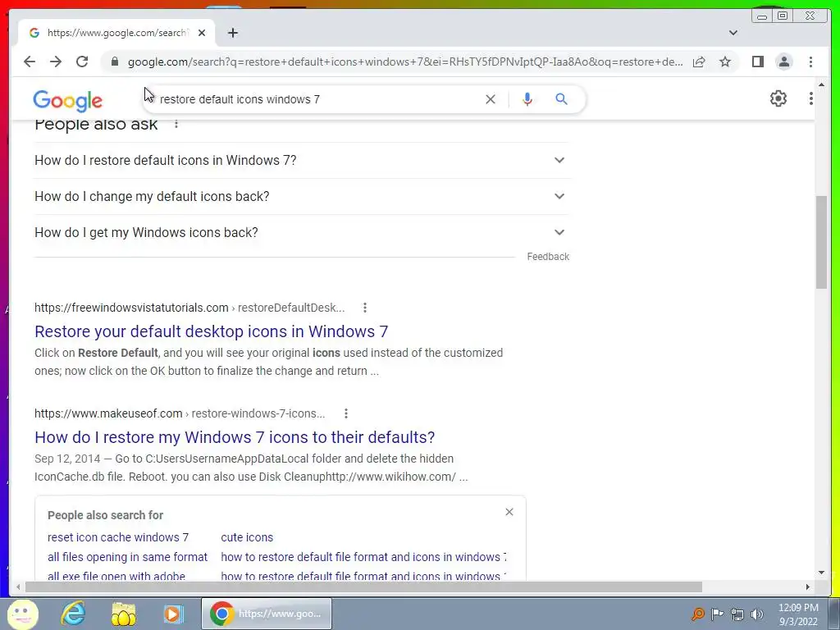
Task: Open the Start menu button
Action: (22, 614)
